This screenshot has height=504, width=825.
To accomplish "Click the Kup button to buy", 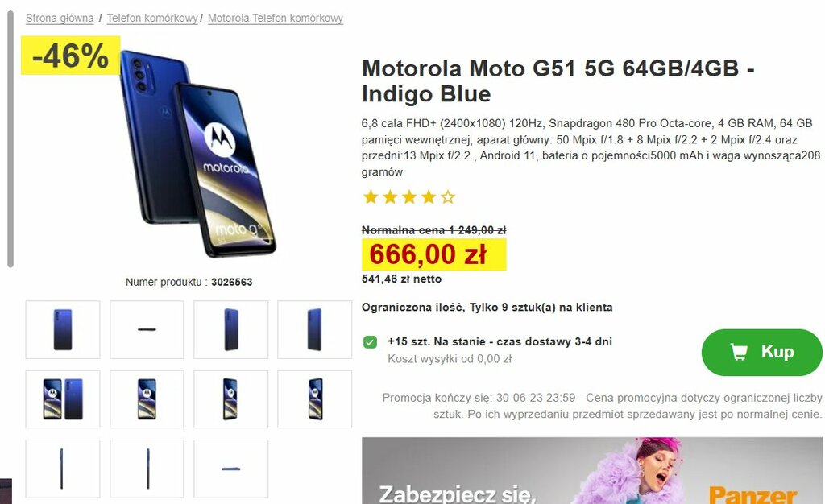I will click(x=761, y=352).
